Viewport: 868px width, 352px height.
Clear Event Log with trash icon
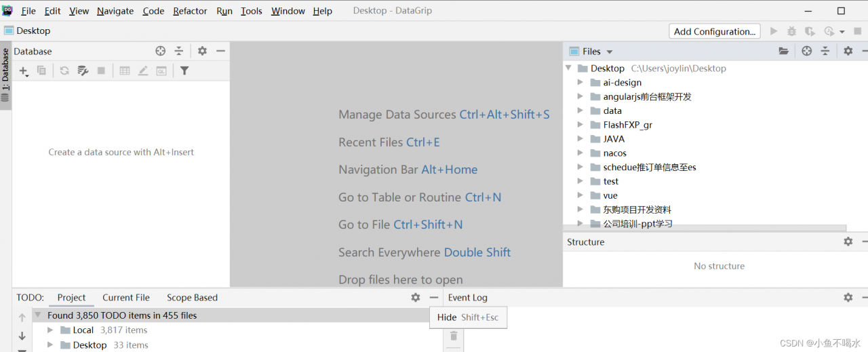(454, 336)
